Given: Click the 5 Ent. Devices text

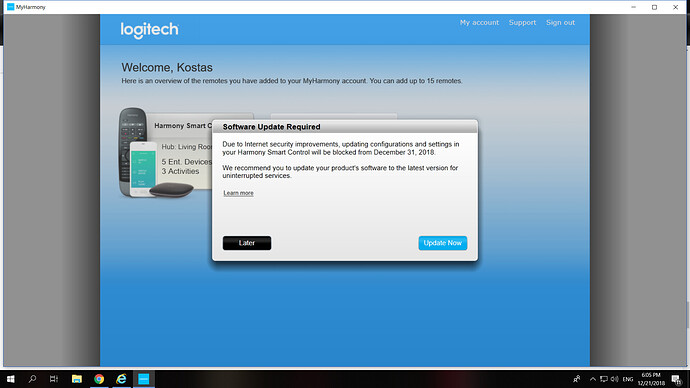Looking at the screenshot, I should coord(187,161).
